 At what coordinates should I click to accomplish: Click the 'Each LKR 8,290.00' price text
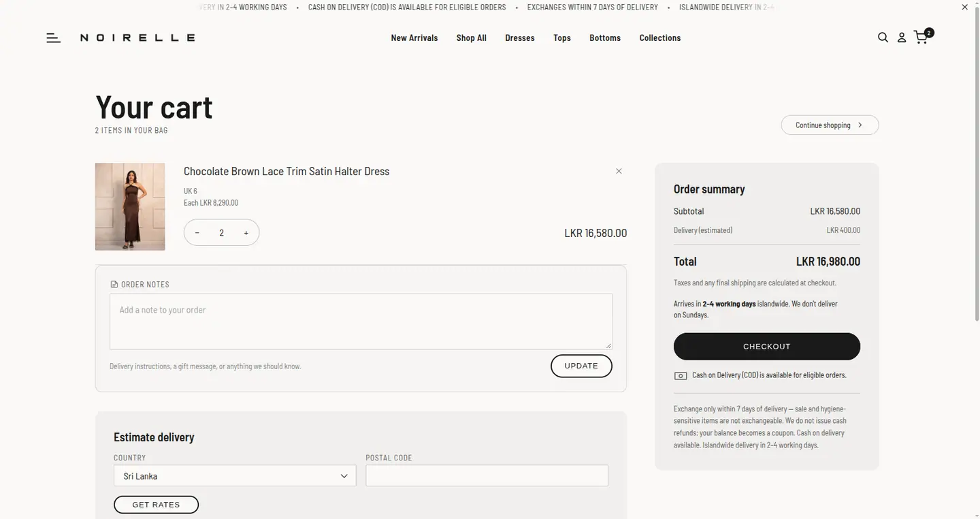[x=211, y=203]
